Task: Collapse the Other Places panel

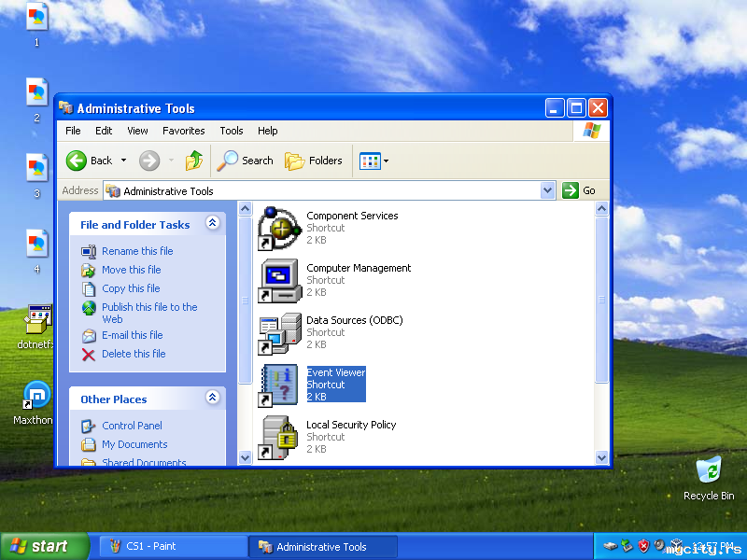Action: 212,398
